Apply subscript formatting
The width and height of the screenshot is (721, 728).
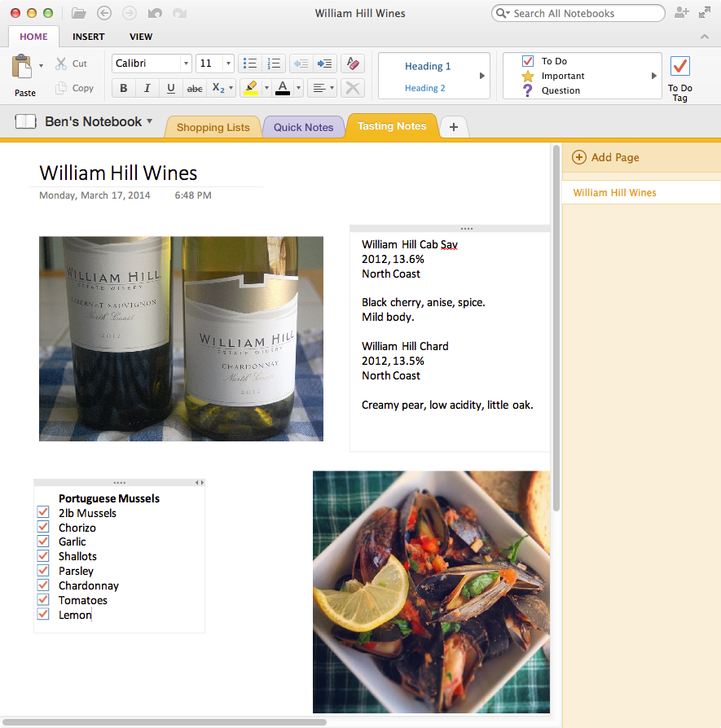click(x=218, y=88)
